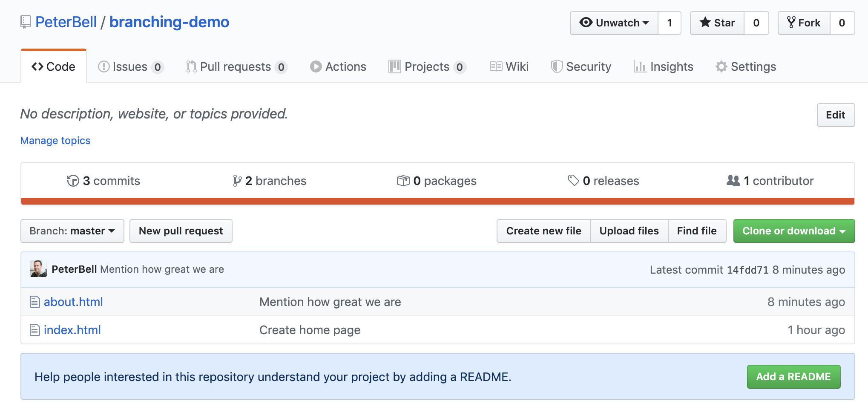Click the Issues tab exclamation icon
Image resolution: width=868 pixels, height=410 pixels.
(103, 66)
